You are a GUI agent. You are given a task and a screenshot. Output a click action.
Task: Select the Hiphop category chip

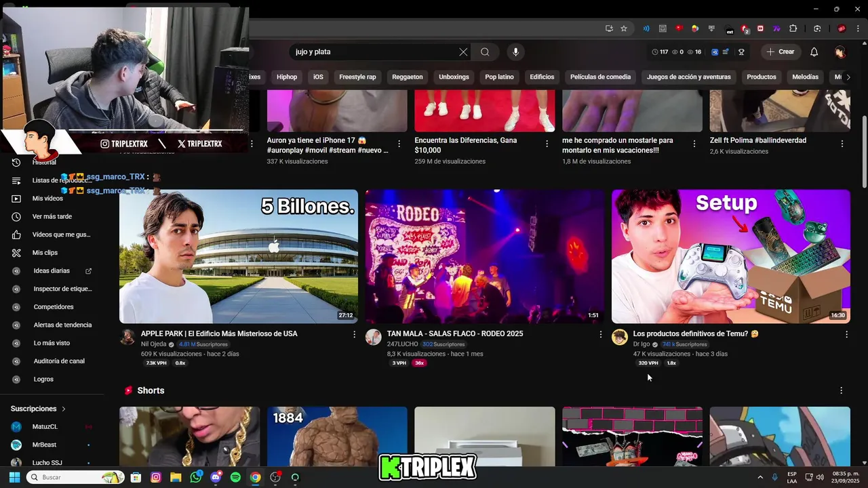point(287,77)
